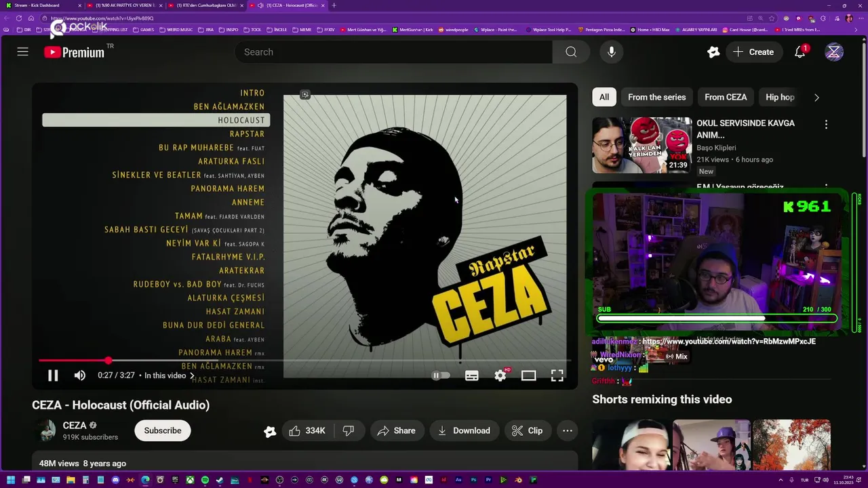Viewport: 868px width, 488px height.
Task: Open the CEZA channel avatar
Action: (45, 430)
